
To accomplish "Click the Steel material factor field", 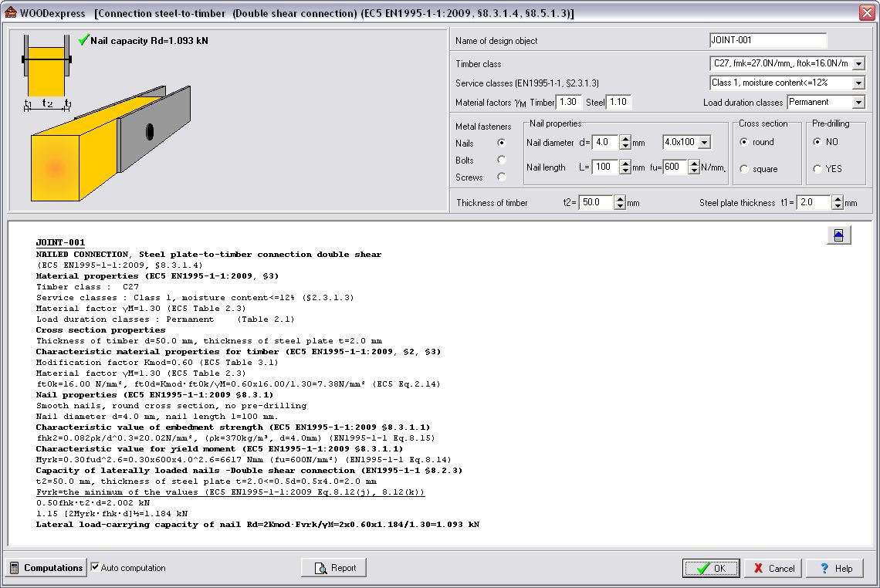I will point(620,102).
